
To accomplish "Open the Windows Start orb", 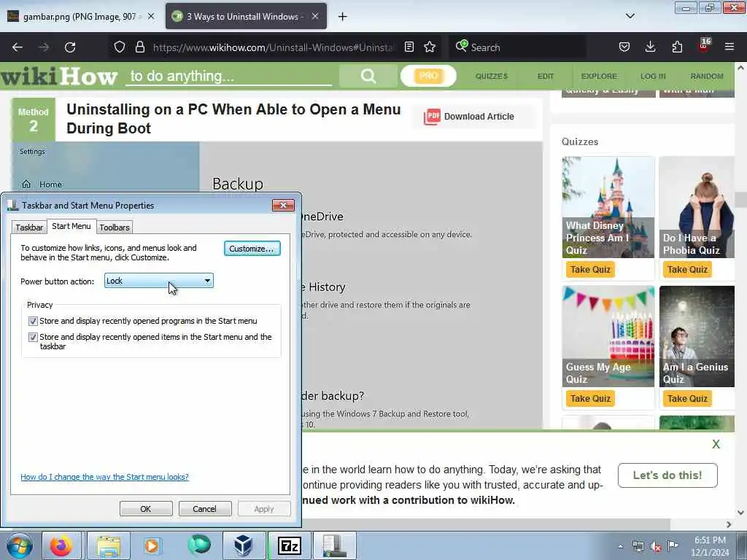I will 20,545.
